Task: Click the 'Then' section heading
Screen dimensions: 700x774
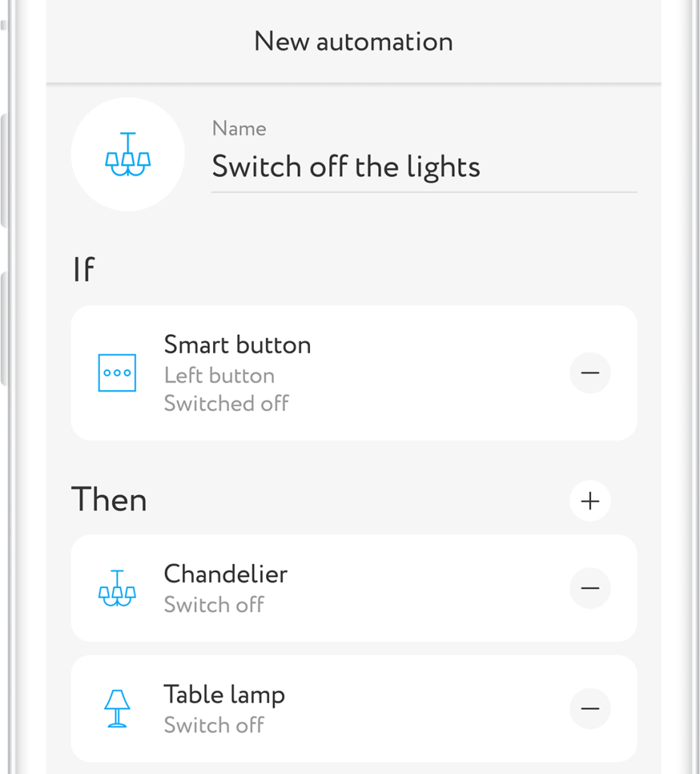Action: (x=109, y=500)
